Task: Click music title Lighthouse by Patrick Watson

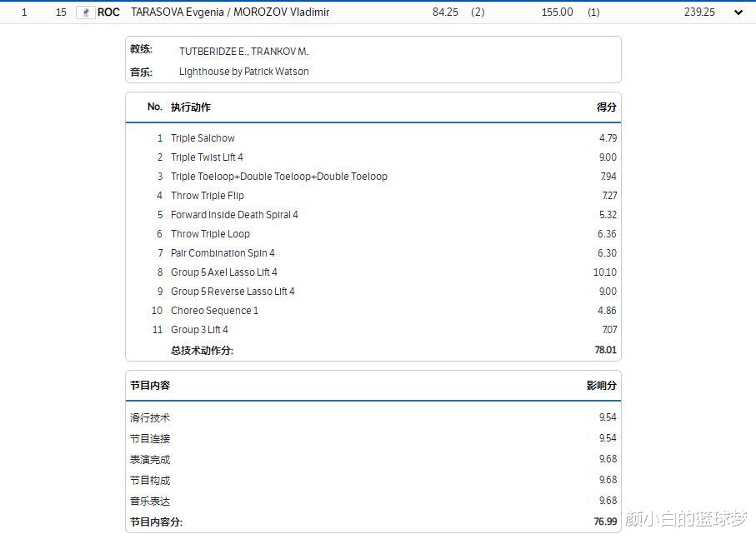Action: tap(244, 72)
